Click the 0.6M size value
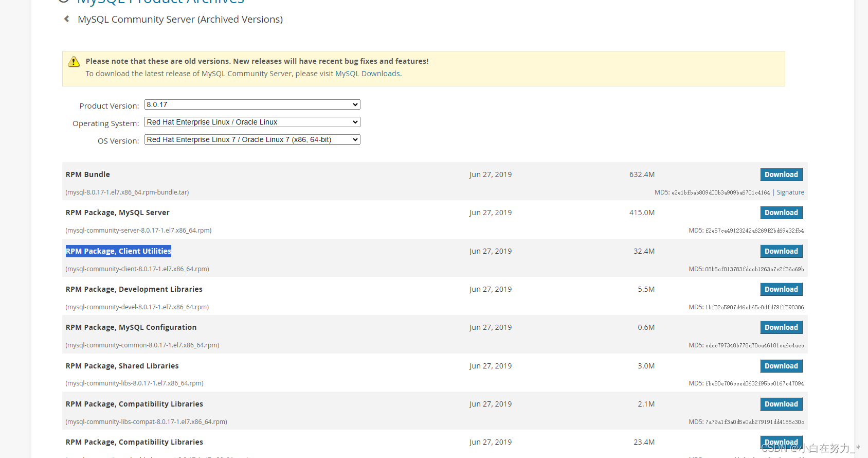The width and height of the screenshot is (868, 458). [646, 327]
